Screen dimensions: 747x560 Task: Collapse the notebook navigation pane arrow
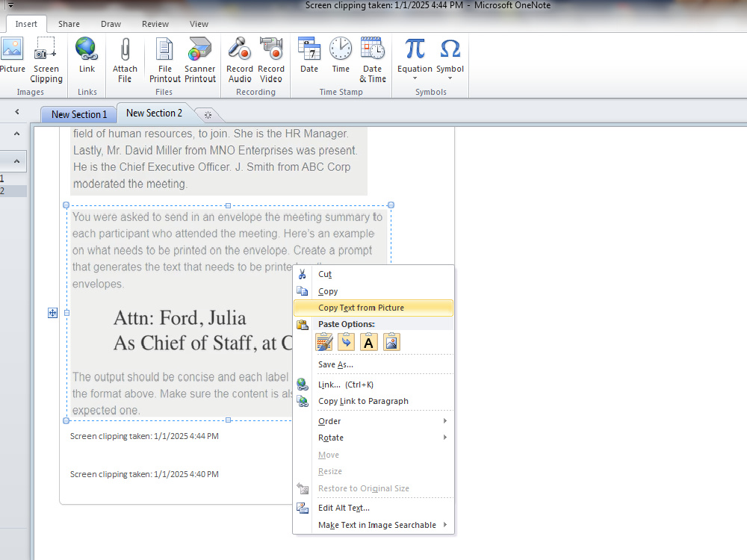point(16,112)
